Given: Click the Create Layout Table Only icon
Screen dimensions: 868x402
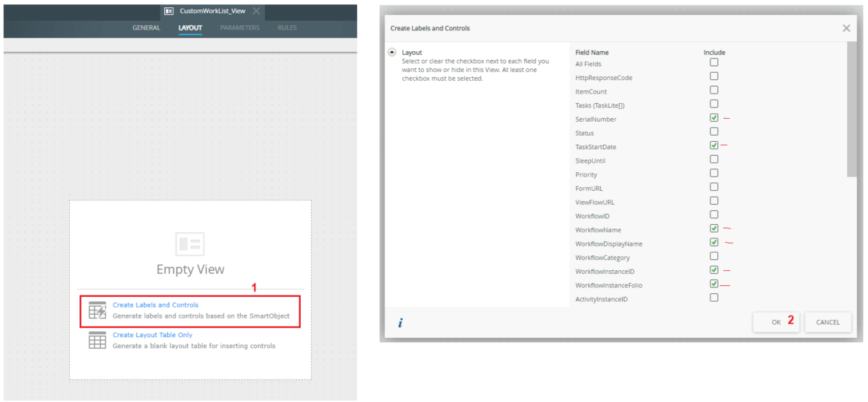Looking at the screenshot, I should point(97,340).
